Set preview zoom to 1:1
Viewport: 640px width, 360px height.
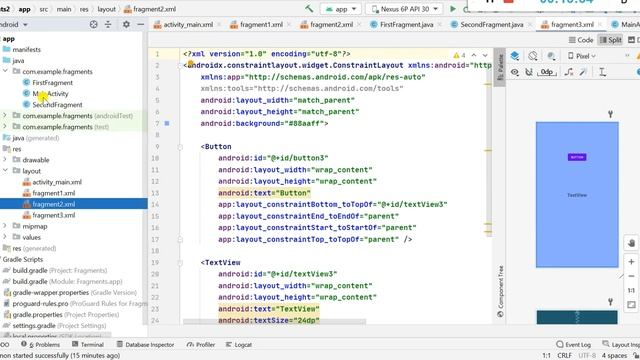(x=631, y=291)
